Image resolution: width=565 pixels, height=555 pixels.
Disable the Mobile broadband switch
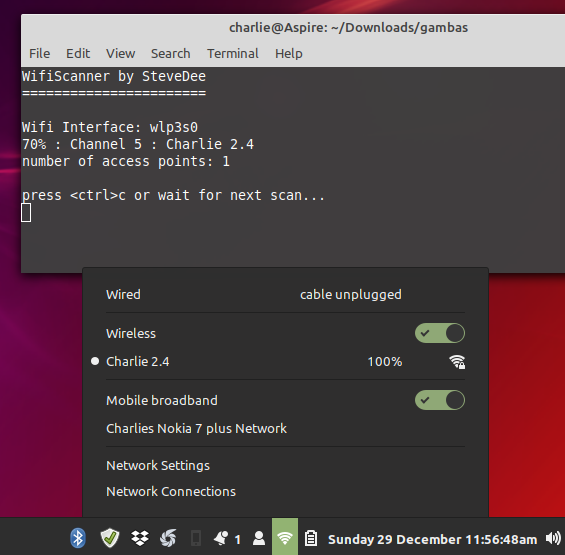click(x=440, y=400)
